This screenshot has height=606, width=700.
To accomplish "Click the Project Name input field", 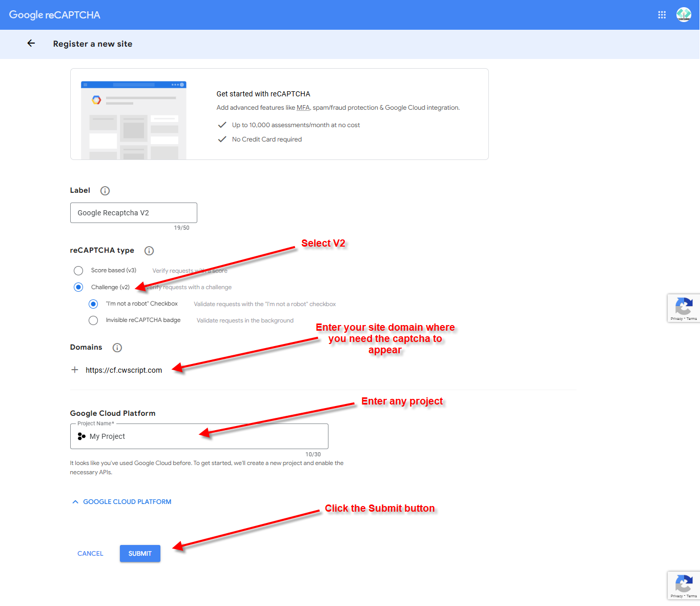I will point(199,436).
